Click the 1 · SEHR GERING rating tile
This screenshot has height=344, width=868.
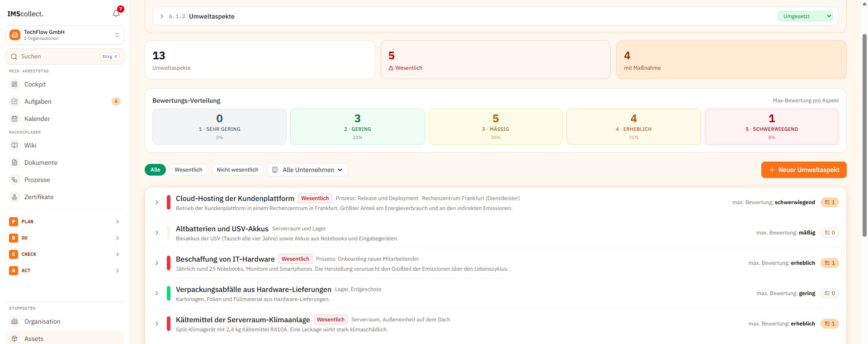click(219, 127)
